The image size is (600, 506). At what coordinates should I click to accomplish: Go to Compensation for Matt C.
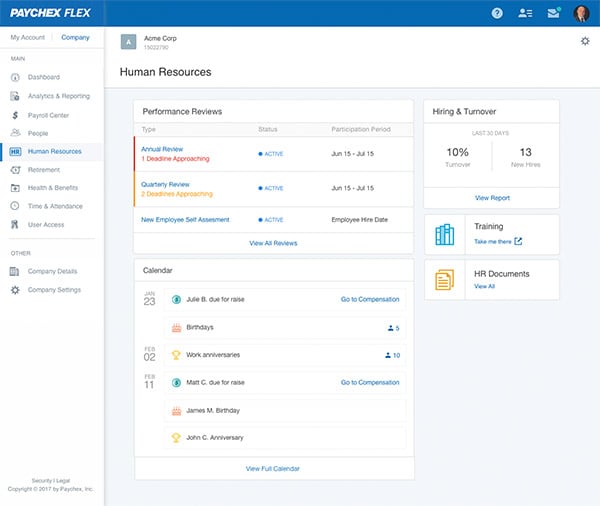pyautogui.click(x=370, y=382)
